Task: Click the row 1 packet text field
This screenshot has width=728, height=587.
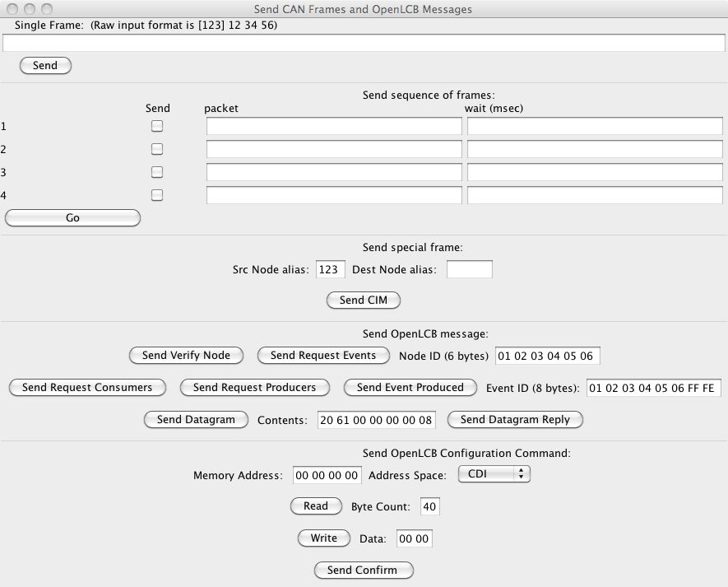Action: [x=334, y=126]
